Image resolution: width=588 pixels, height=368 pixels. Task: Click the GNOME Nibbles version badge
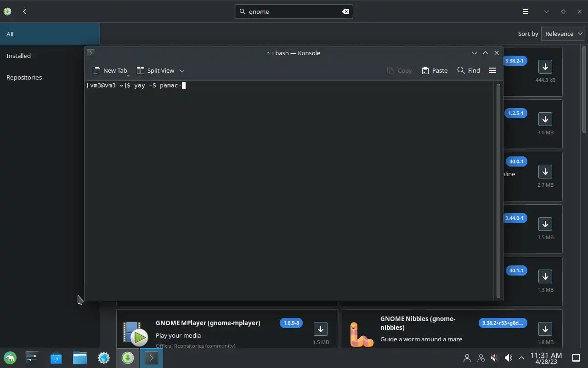click(x=503, y=323)
